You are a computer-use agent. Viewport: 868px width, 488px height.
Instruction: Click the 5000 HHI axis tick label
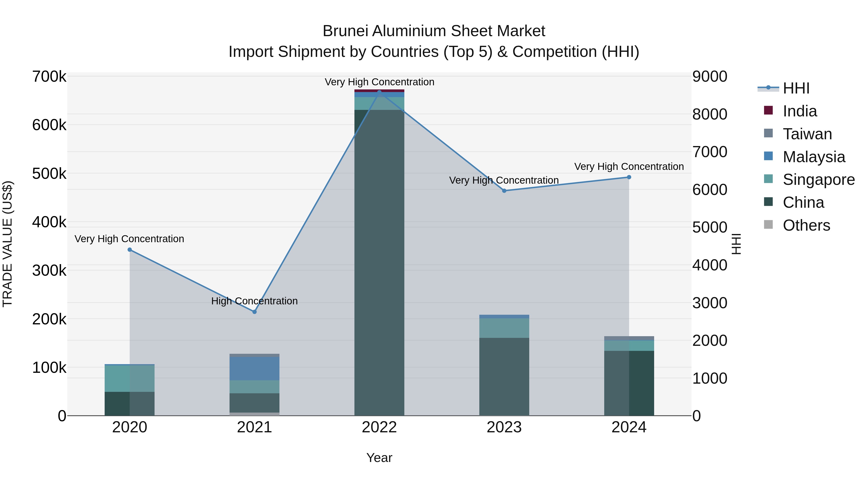pos(710,227)
